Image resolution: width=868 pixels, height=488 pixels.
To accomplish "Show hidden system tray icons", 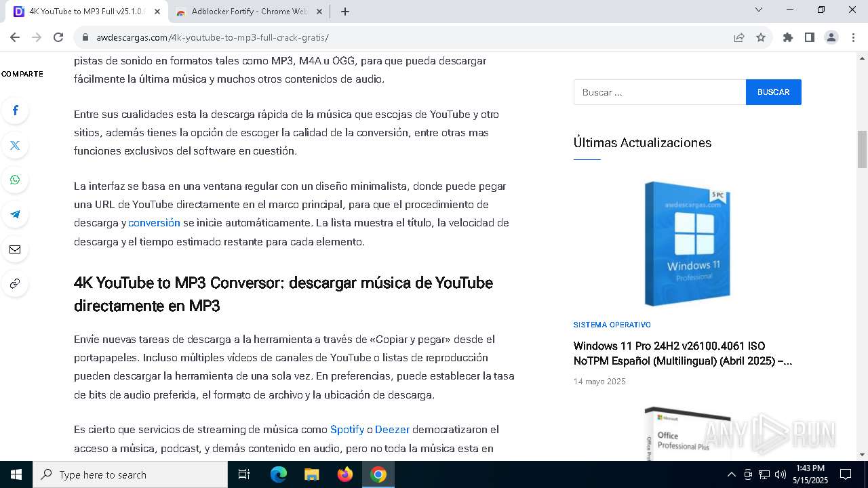I will point(731,474).
